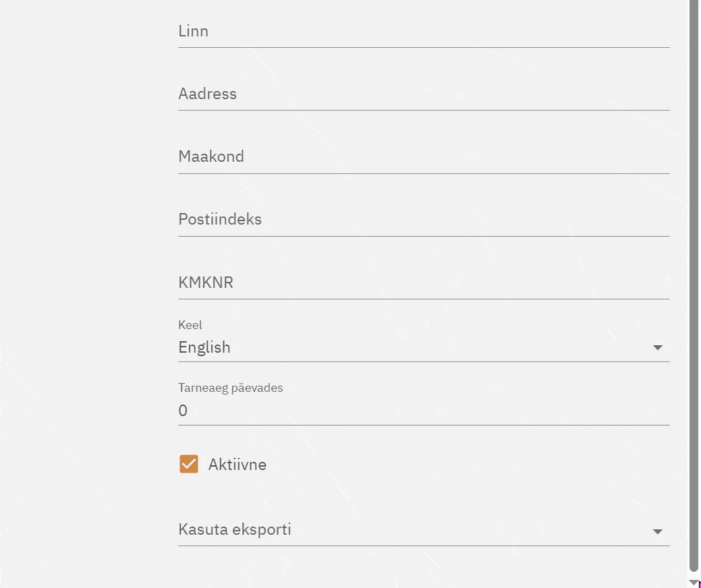
Task: Click the 0 value in Tarneaeg päevades
Action: (x=183, y=411)
